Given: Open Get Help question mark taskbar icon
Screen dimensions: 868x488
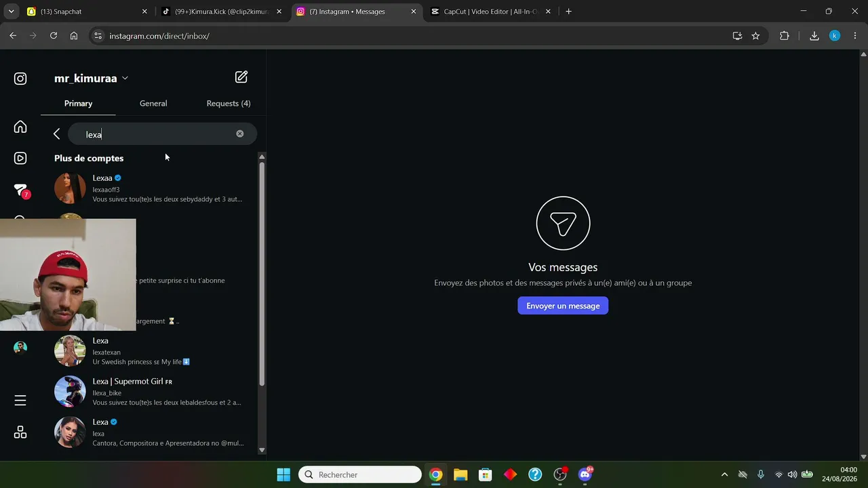Looking at the screenshot, I should tap(535, 474).
